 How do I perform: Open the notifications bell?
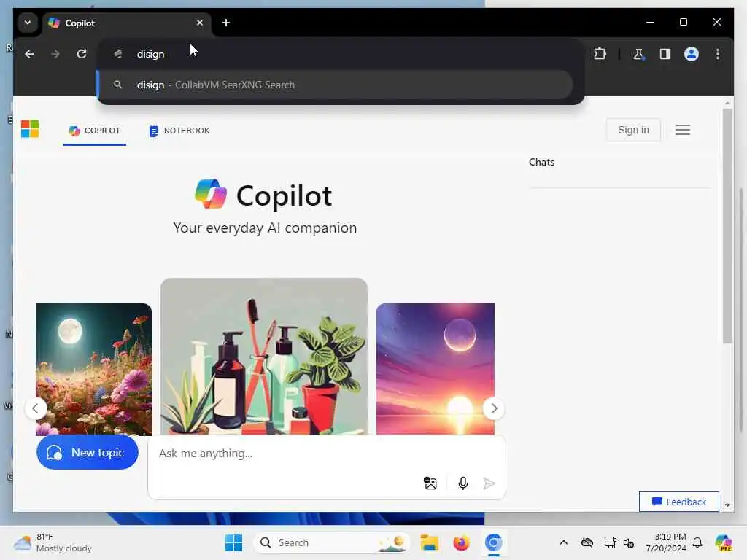pos(697,542)
